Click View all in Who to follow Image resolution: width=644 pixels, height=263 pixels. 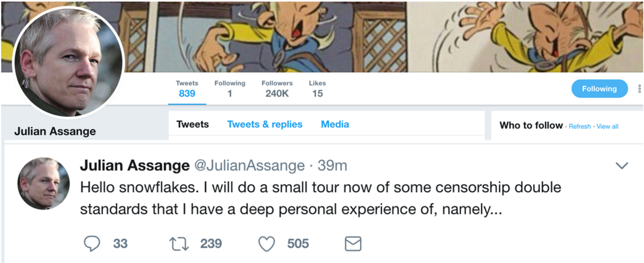(x=607, y=126)
